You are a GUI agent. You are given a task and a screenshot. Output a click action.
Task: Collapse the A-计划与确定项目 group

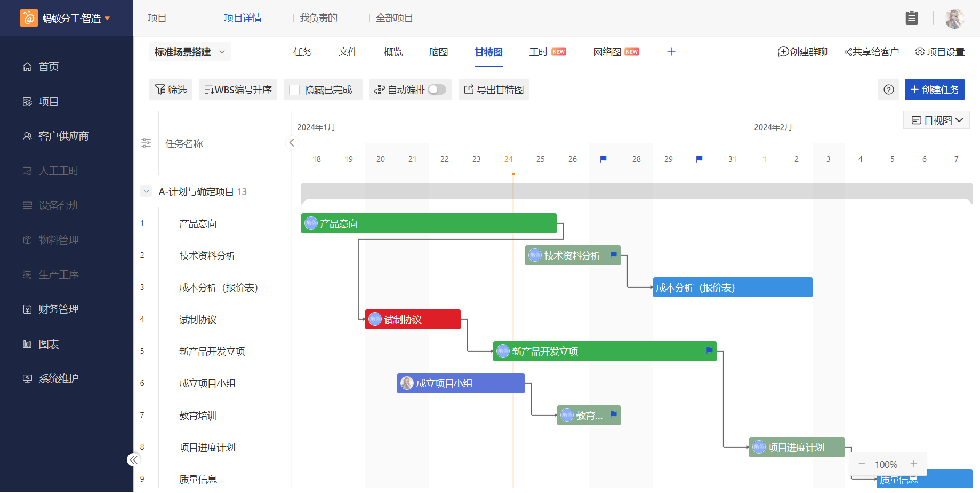click(x=147, y=191)
